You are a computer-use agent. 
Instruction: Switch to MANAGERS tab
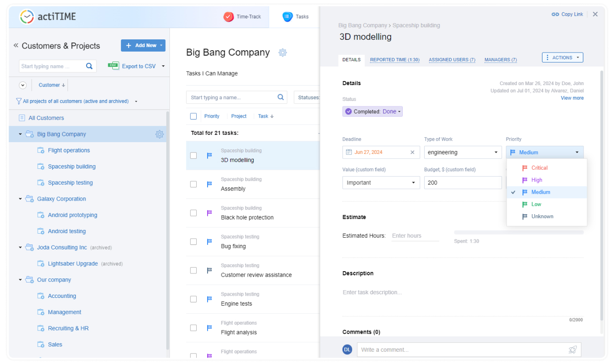pos(501,60)
